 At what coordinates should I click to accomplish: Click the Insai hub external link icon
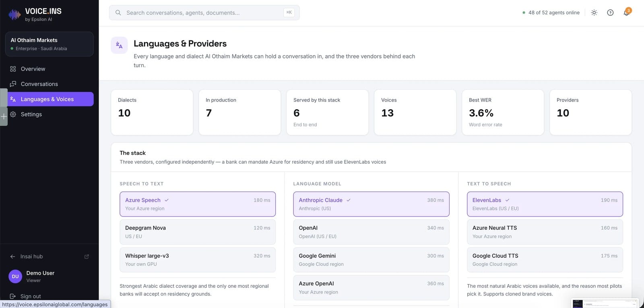(87, 256)
